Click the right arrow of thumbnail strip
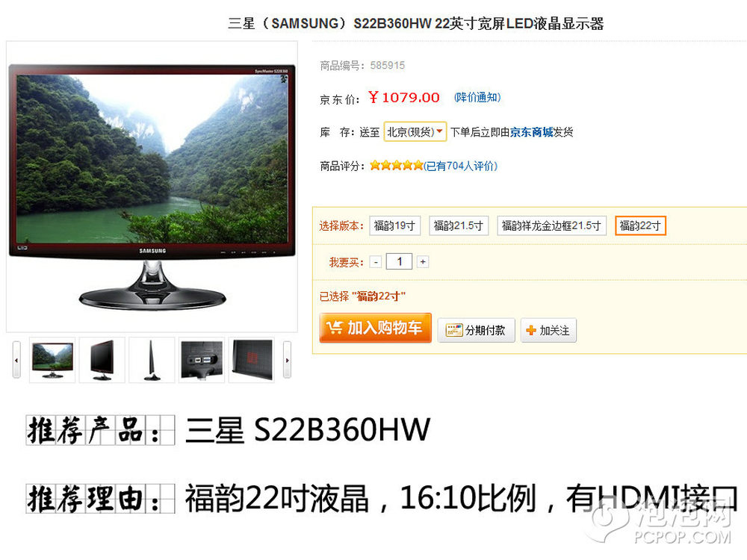This screenshot has width=747, height=560. click(x=287, y=360)
